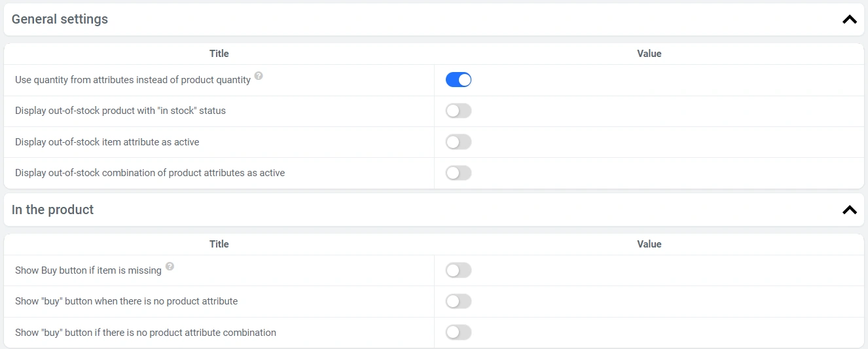Click the Title column header under General settings
Viewport: 868px width, 349px height.
tap(219, 54)
